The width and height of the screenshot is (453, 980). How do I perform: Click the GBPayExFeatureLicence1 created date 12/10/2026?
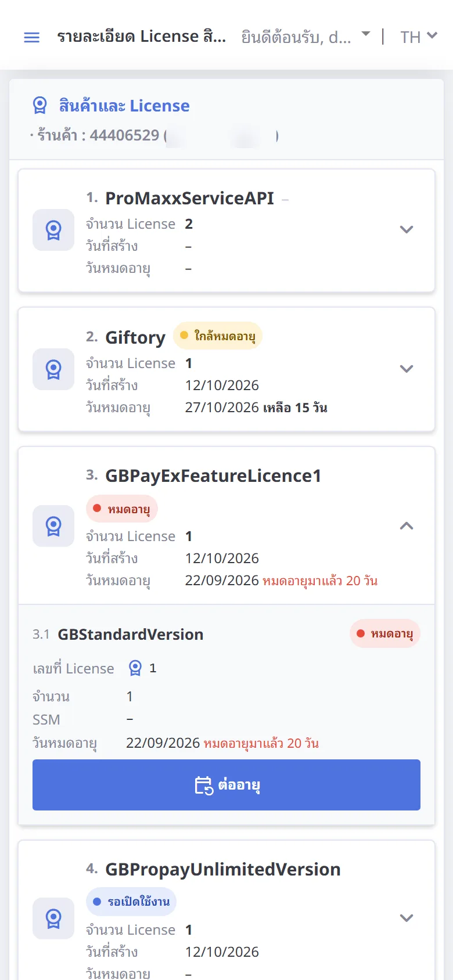222,559
